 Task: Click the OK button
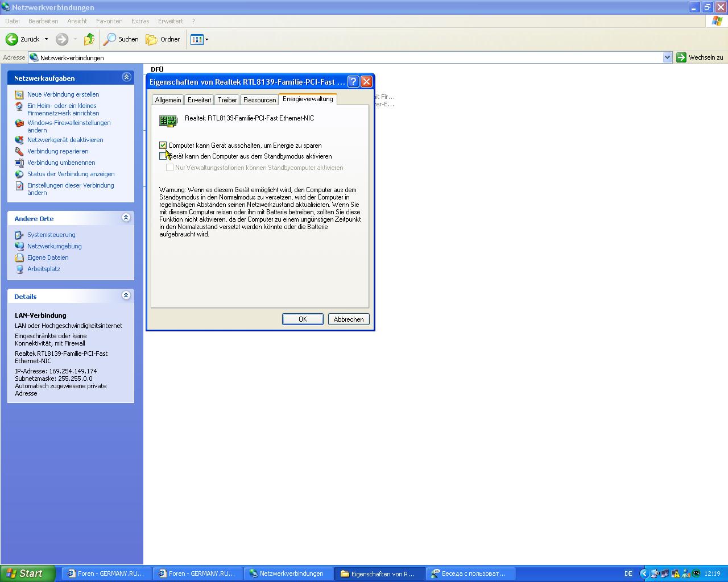coord(303,319)
